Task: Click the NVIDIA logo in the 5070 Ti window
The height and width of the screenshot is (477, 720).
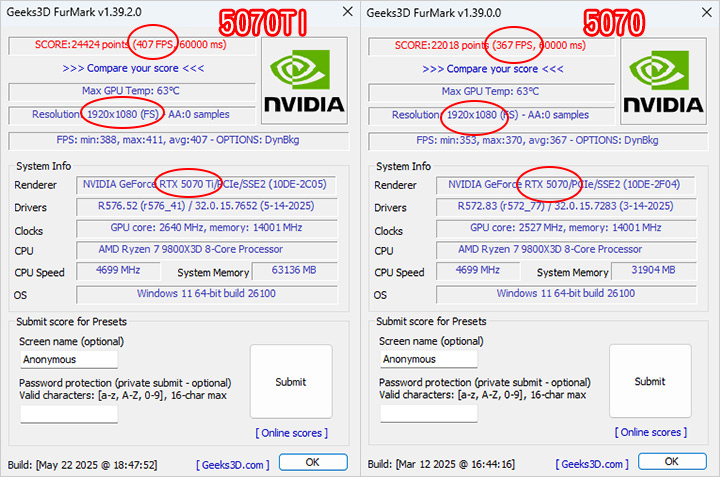Action: pos(304,81)
